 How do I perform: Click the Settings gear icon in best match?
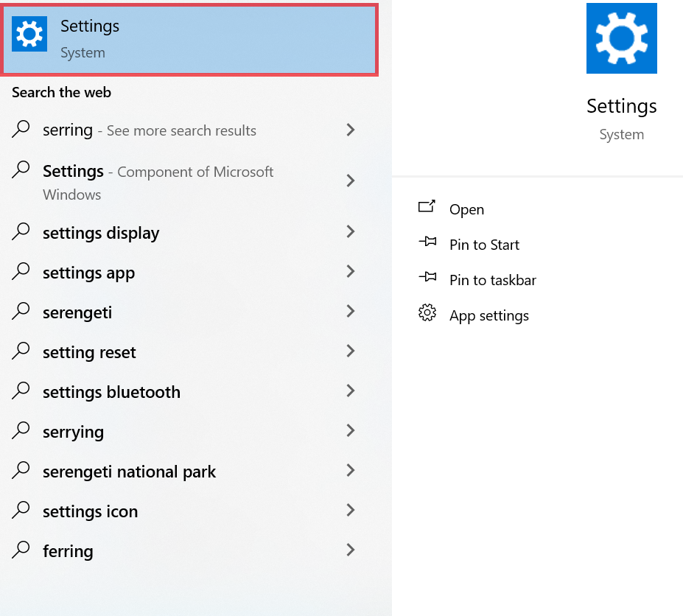point(29,34)
